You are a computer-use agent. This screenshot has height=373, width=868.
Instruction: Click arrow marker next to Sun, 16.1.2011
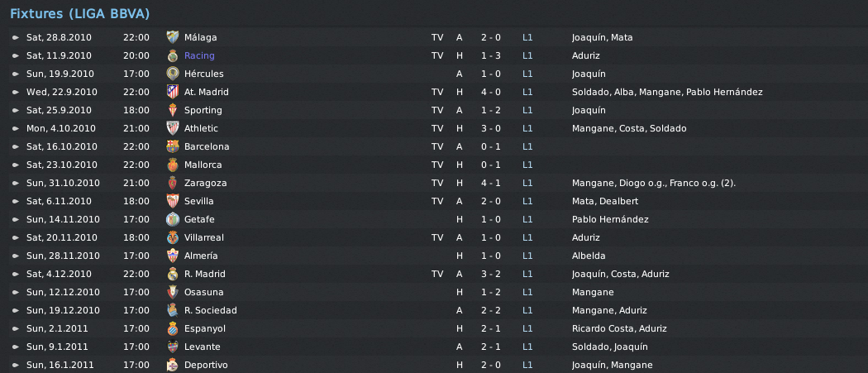pyautogui.click(x=16, y=366)
